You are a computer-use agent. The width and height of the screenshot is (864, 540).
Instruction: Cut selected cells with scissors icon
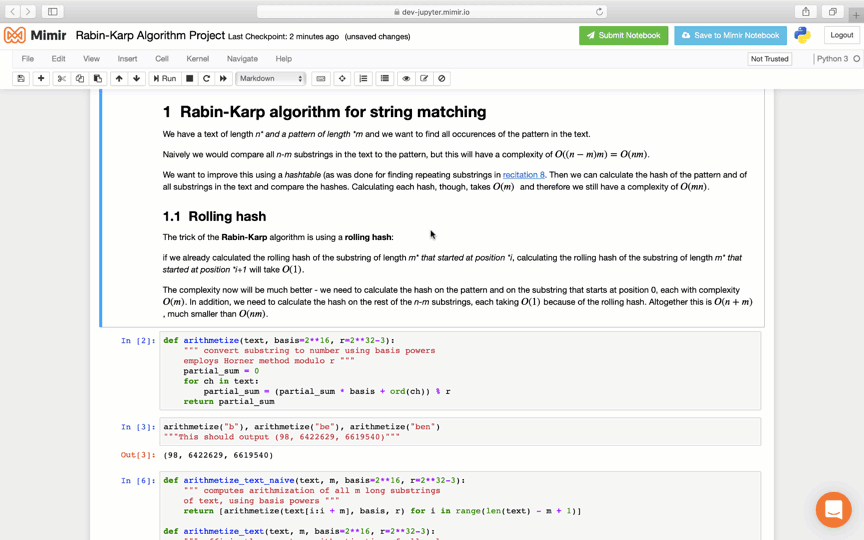[x=62, y=78]
